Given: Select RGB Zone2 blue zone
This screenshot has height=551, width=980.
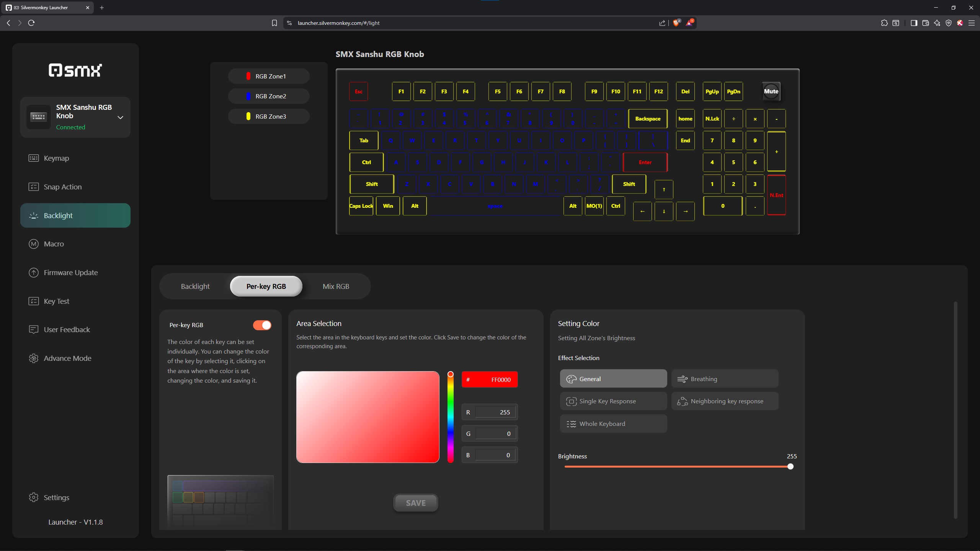Looking at the screenshot, I should click(269, 96).
